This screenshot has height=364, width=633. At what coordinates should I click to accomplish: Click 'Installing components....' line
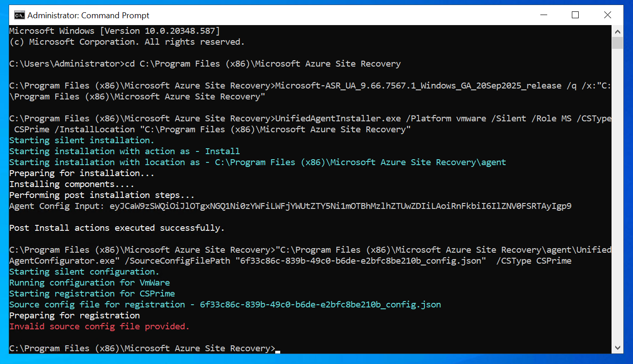click(x=72, y=184)
